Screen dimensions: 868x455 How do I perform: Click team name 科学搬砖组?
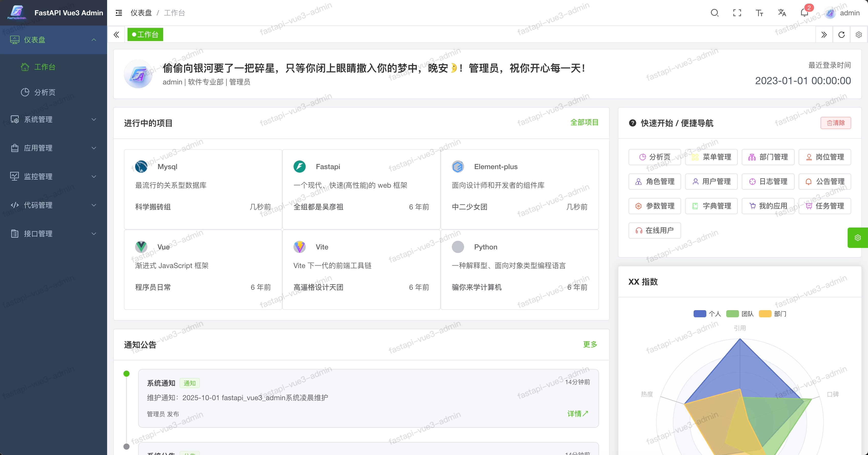pyautogui.click(x=153, y=207)
